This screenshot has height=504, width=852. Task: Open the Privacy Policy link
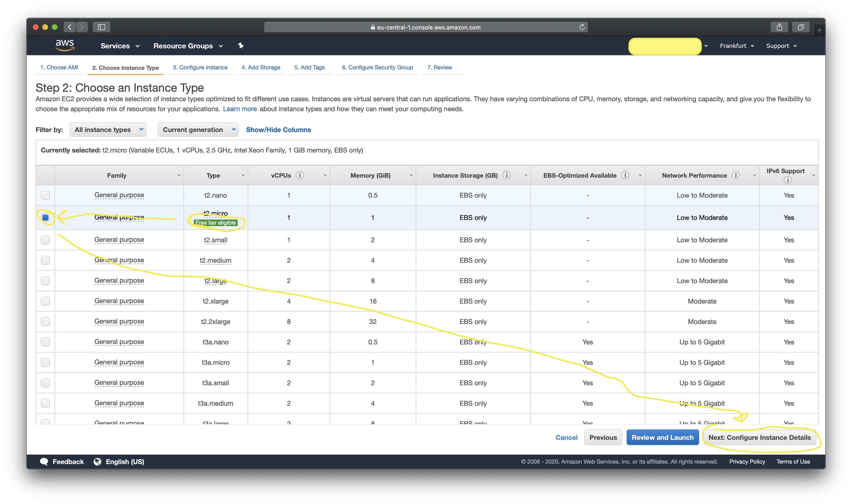point(747,461)
